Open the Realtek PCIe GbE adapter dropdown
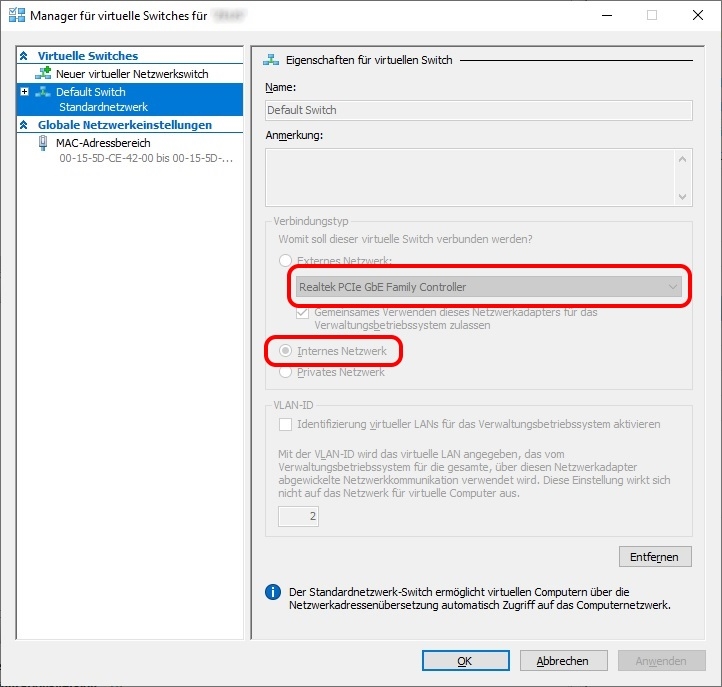This screenshot has height=687, width=722. pos(489,287)
